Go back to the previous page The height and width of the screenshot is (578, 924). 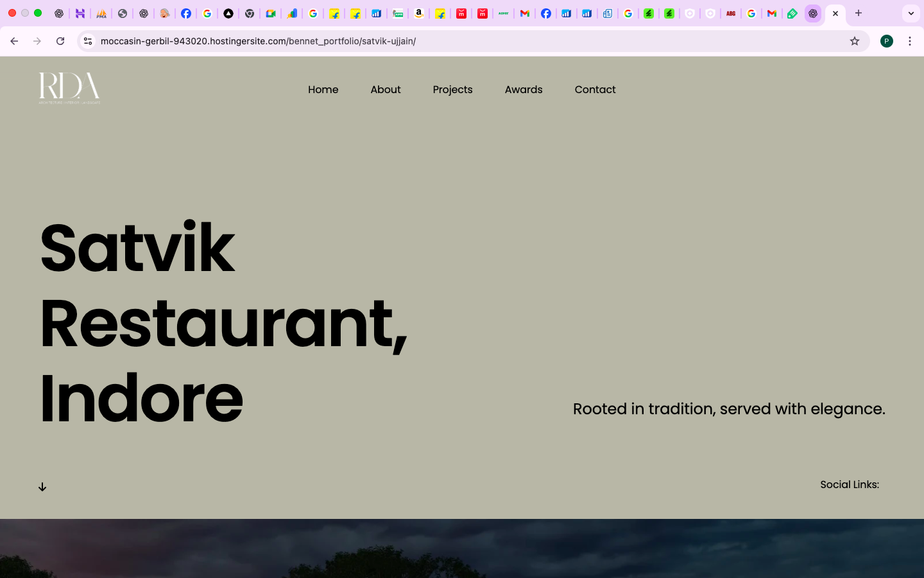click(14, 41)
